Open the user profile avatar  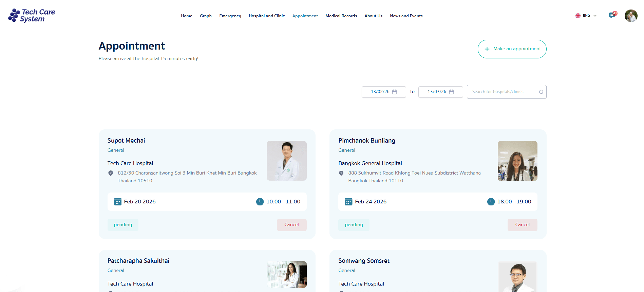631,16
